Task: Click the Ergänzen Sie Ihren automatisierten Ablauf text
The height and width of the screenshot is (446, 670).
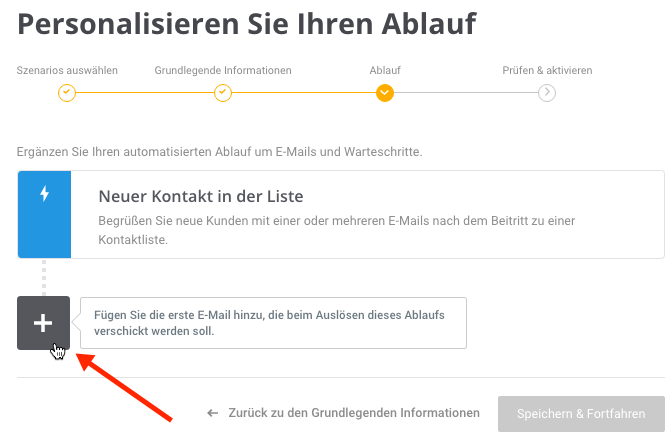Action: click(219, 152)
